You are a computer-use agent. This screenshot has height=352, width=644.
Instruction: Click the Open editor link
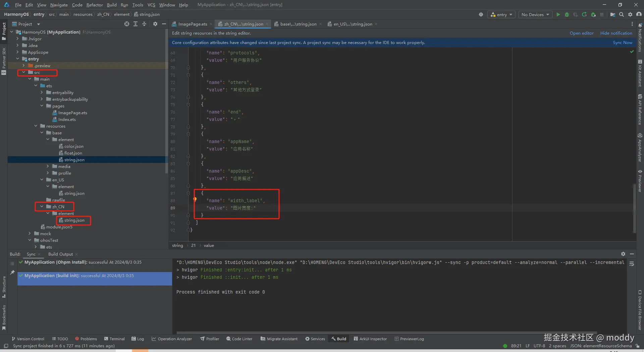point(581,33)
